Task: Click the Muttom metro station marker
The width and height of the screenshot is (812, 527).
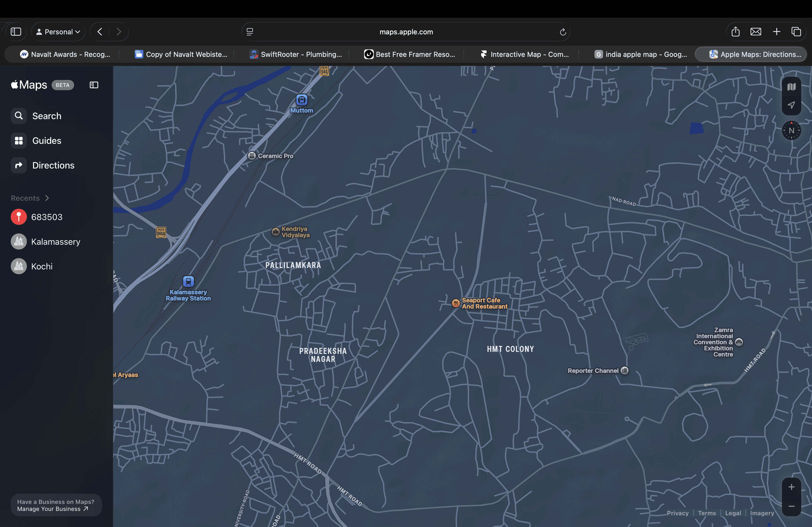Action: click(x=301, y=100)
